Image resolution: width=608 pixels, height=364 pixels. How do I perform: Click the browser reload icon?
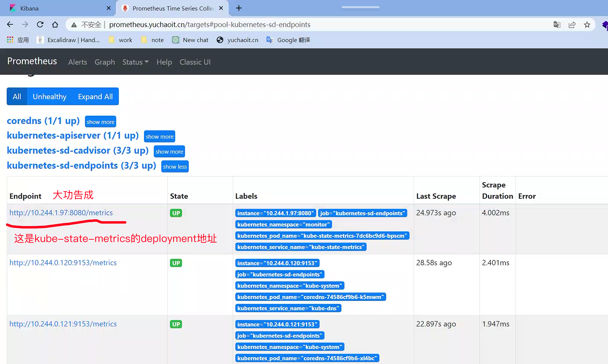click(x=40, y=25)
